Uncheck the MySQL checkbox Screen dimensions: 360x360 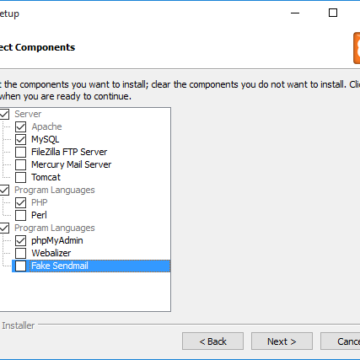21,139
